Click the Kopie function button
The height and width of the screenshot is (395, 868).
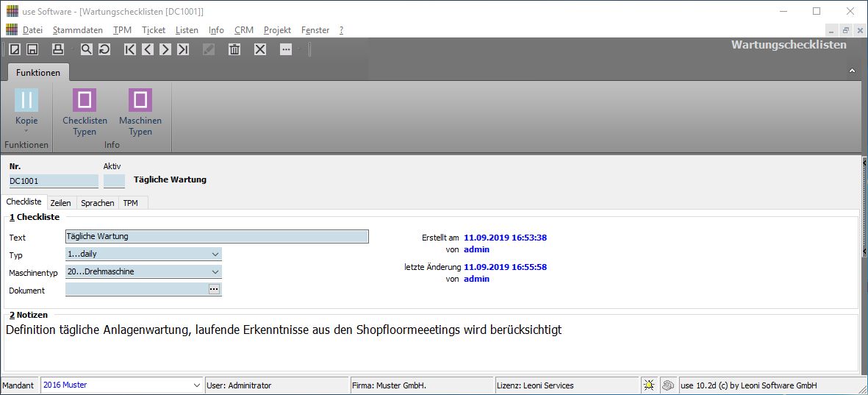(x=26, y=107)
